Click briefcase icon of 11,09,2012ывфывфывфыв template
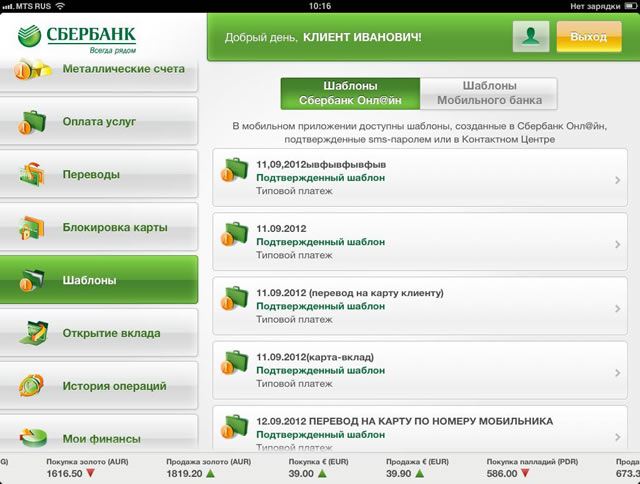This screenshot has width=640, height=484. [x=235, y=169]
